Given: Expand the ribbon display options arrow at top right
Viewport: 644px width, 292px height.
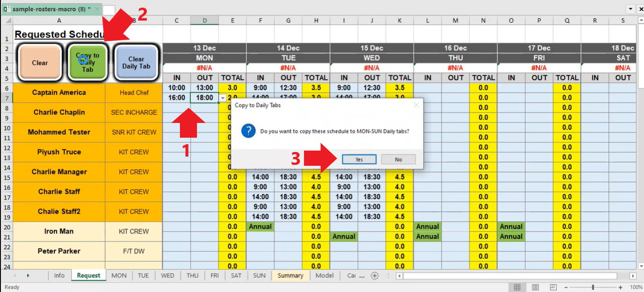Looking at the screenshot, I should pos(631,9).
